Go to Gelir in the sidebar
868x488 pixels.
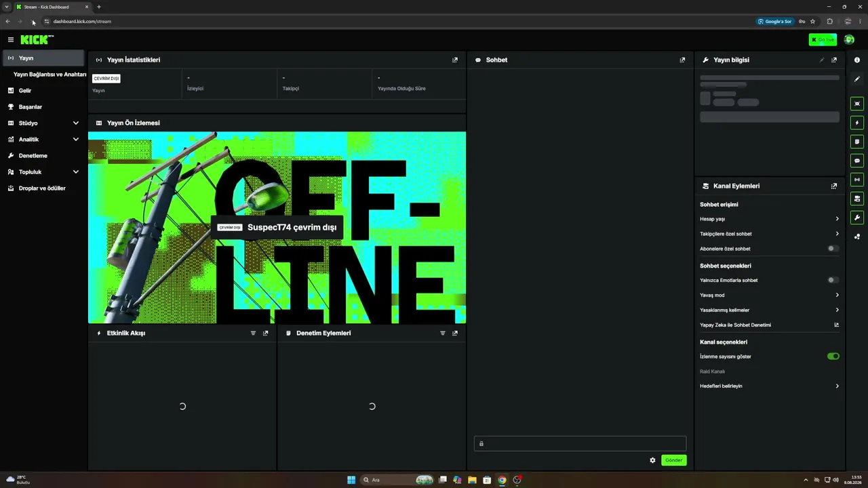43,90
